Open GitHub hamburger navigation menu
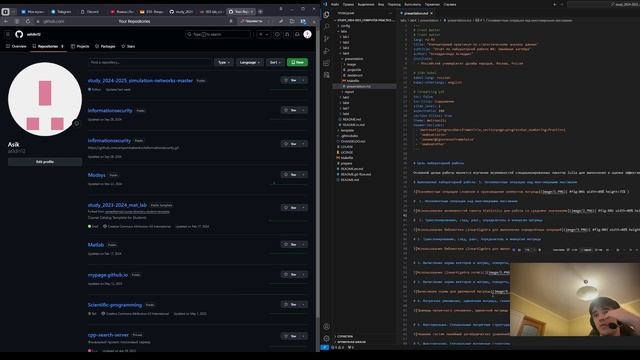Screen dimensions: 640x360 tap(8, 34)
